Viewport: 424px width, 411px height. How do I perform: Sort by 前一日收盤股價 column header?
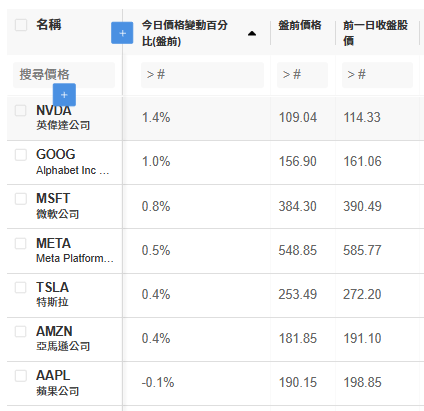click(x=375, y=33)
